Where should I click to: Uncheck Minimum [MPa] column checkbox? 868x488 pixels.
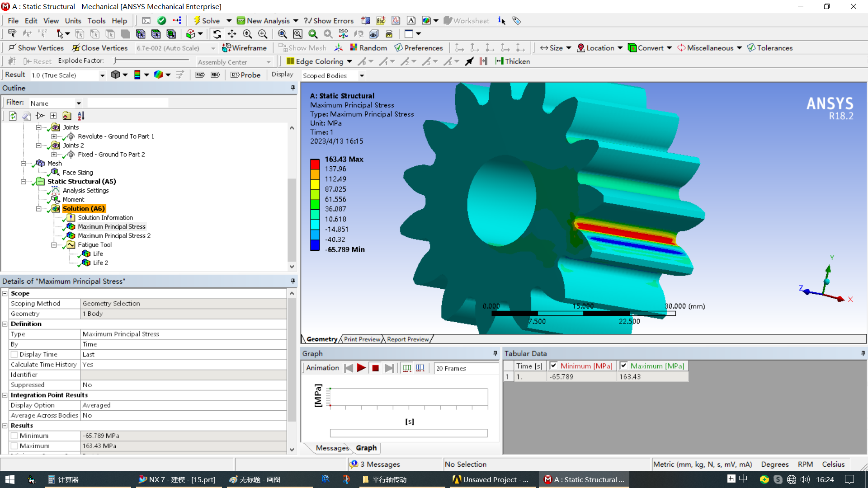click(553, 366)
